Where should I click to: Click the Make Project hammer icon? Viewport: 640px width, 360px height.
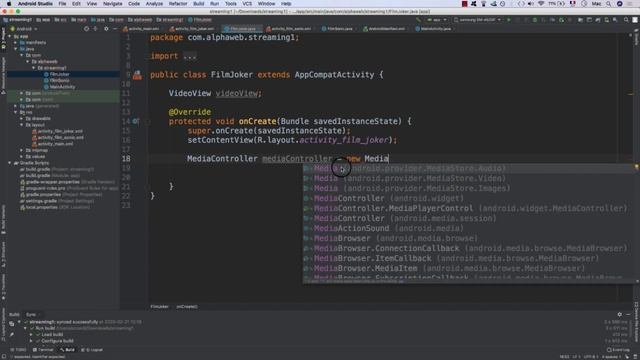[418, 20]
